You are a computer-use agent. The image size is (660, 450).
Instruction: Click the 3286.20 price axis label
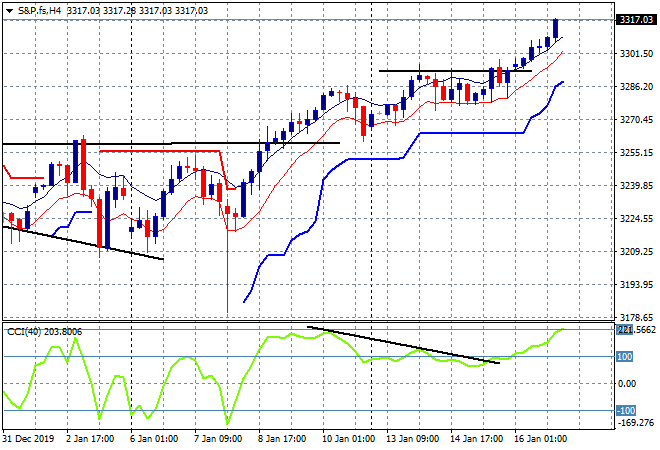(636, 86)
